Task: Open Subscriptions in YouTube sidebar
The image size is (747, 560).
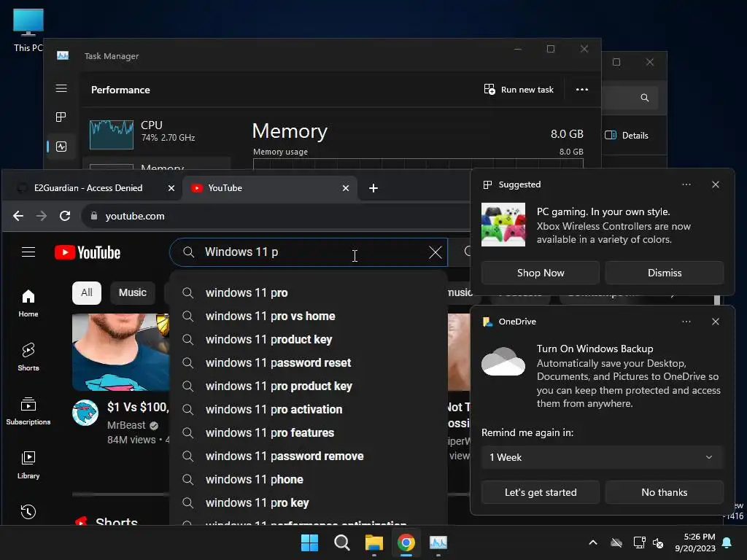Action: coord(28,411)
